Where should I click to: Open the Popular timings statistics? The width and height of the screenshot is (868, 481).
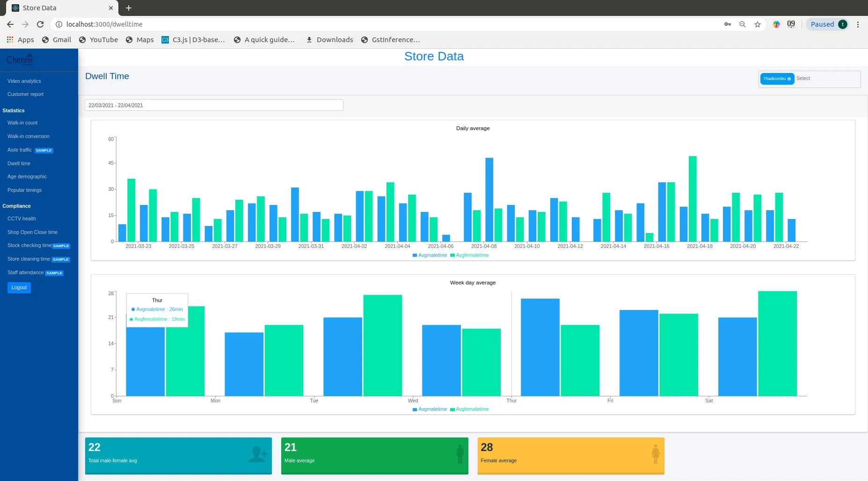click(x=24, y=190)
